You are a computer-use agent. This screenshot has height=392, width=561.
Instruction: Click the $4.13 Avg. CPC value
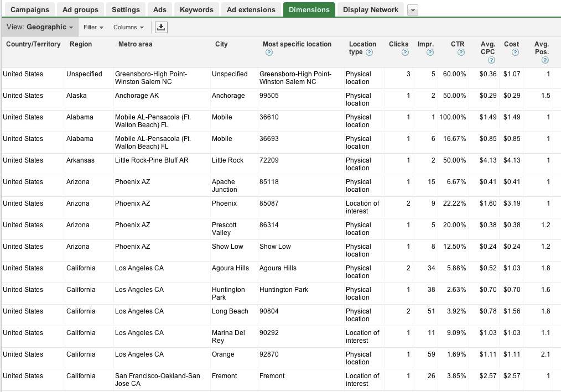click(488, 160)
